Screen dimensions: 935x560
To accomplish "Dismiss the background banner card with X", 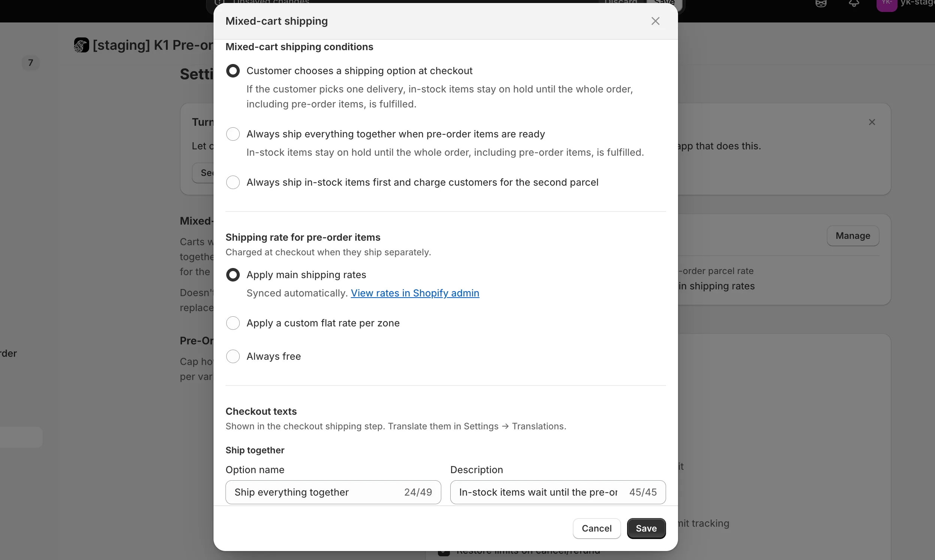I will (x=872, y=122).
